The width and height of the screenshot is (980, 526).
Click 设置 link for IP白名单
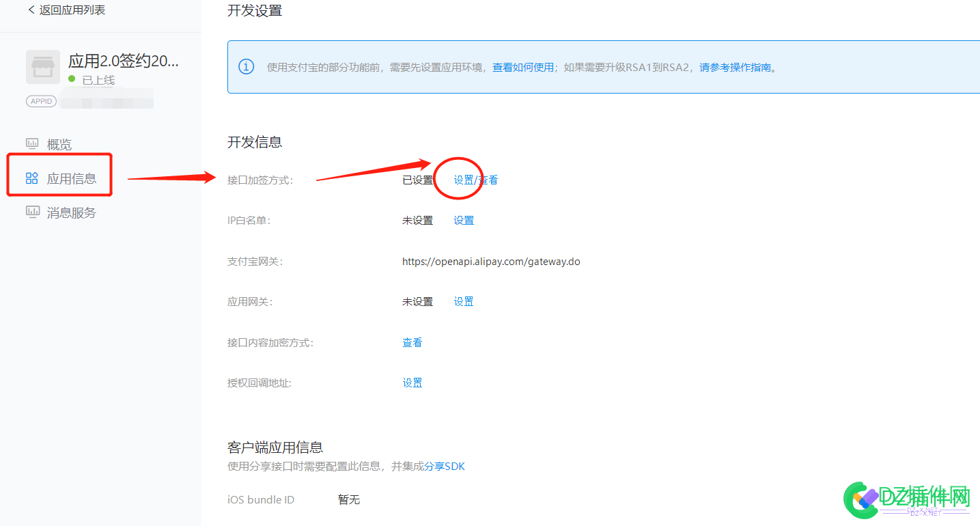(x=464, y=221)
